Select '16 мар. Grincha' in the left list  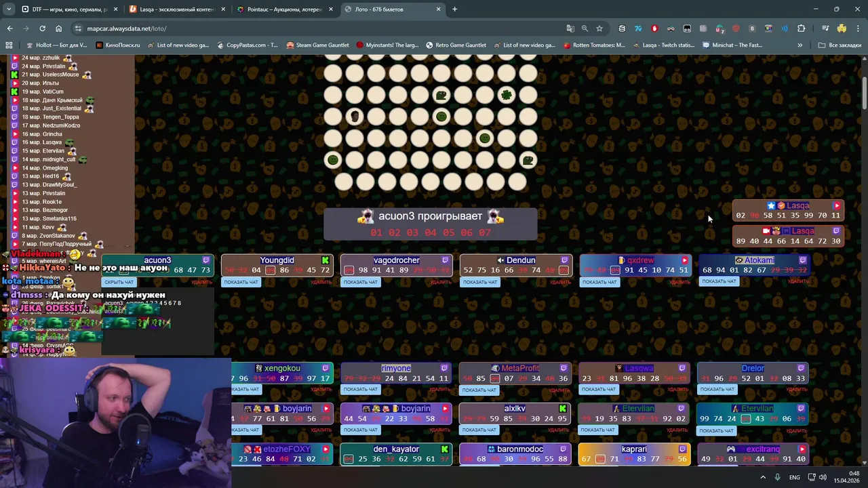click(x=41, y=134)
